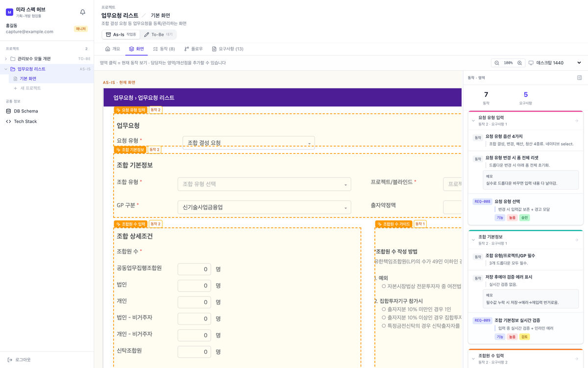Click the 업무요청 리스트 breadcrumb title
The width and height of the screenshot is (588, 368).
(x=120, y=16)
